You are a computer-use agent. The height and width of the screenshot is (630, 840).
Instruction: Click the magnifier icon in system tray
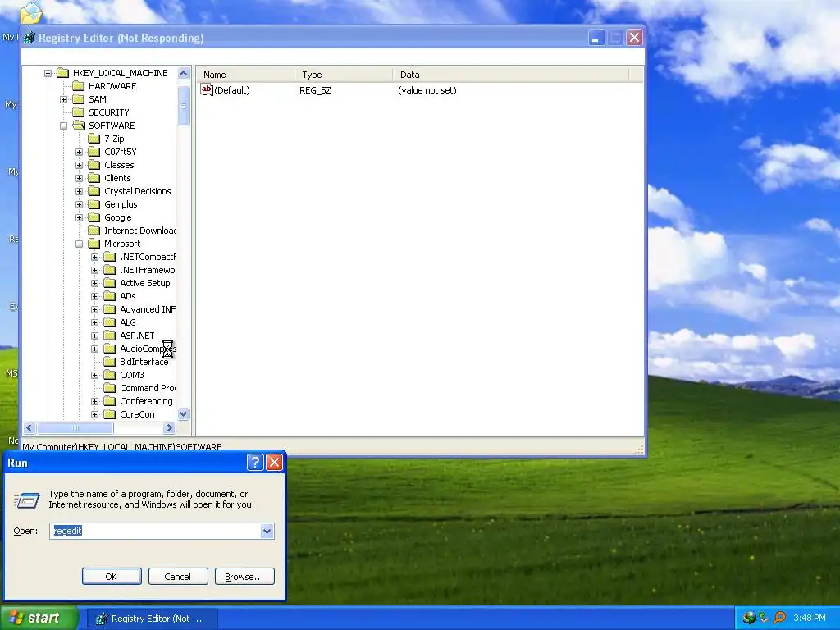779,619
